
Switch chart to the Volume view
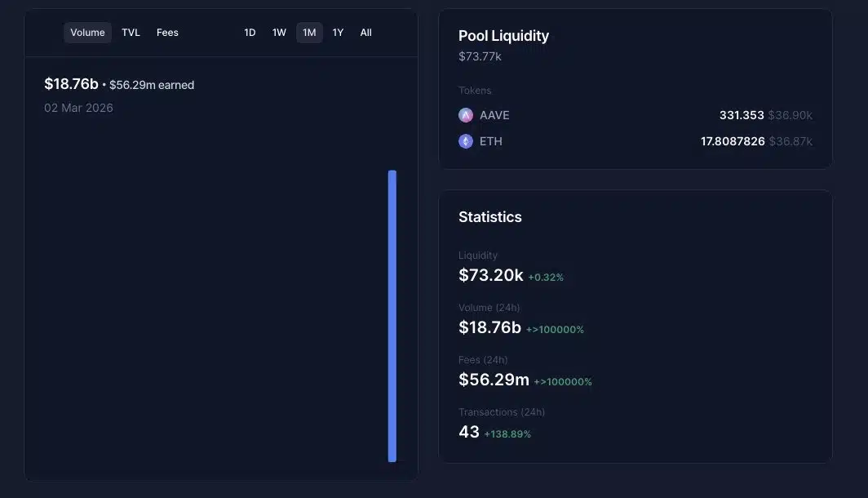pos(87,33)
